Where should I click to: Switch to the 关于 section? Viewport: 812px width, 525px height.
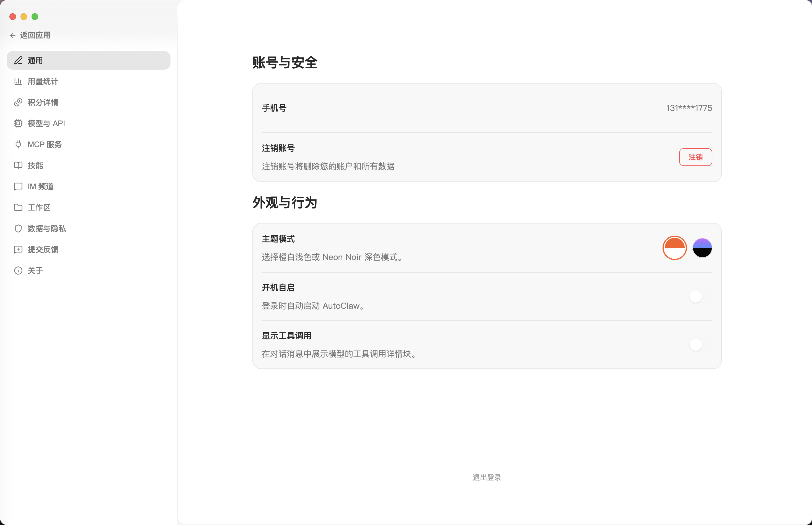pyautogui.click(x=35, y=270)
